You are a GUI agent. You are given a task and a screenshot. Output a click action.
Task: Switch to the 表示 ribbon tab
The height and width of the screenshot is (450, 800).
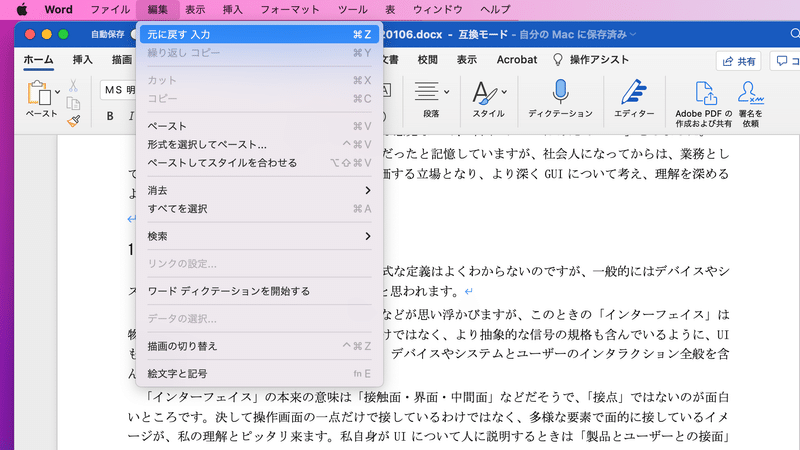coord(467,60)
